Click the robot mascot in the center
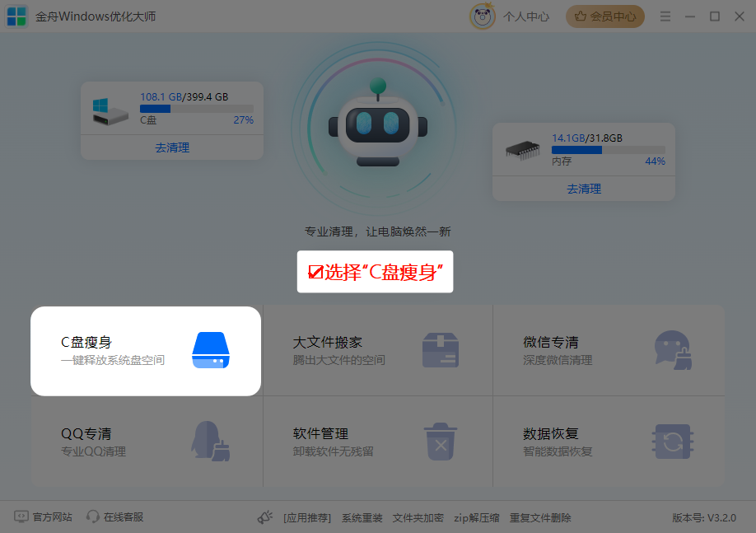The width and height of the screenshot is (756, 533). click(x=378, y=123)
